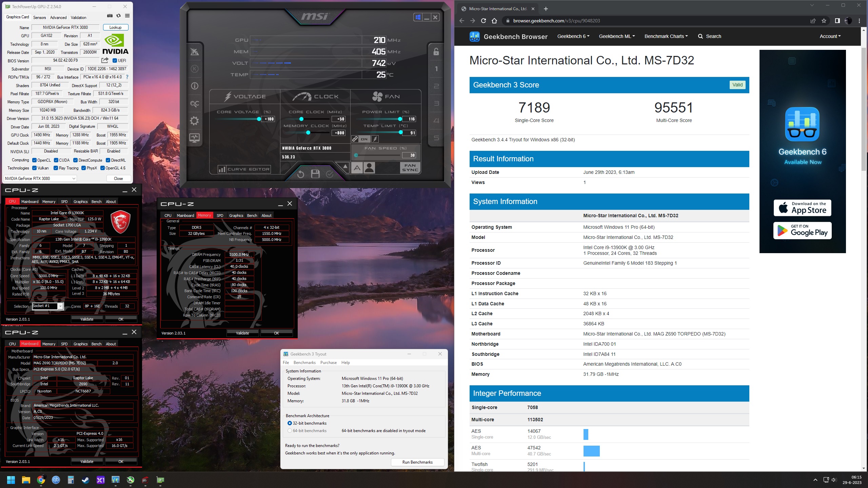Image resolution: width=868 pixels, height=488 pixels.
Task: Click the Power Limit slider handle
Action: click(400, 119)
